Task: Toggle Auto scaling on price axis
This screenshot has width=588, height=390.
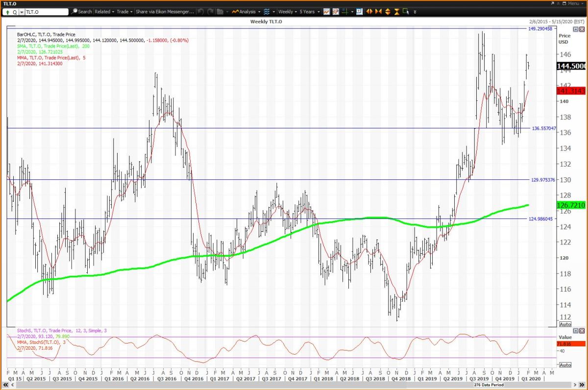Action: point(565,324)
